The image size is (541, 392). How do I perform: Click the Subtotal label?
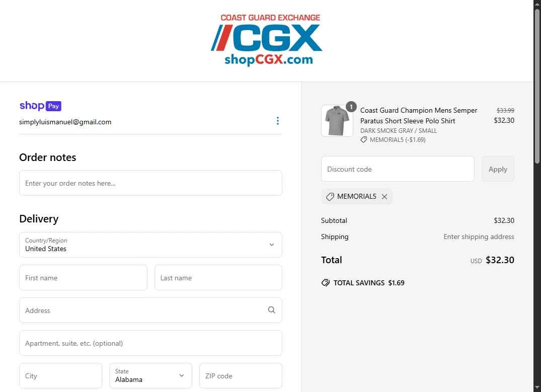click(x=334, y=220)
